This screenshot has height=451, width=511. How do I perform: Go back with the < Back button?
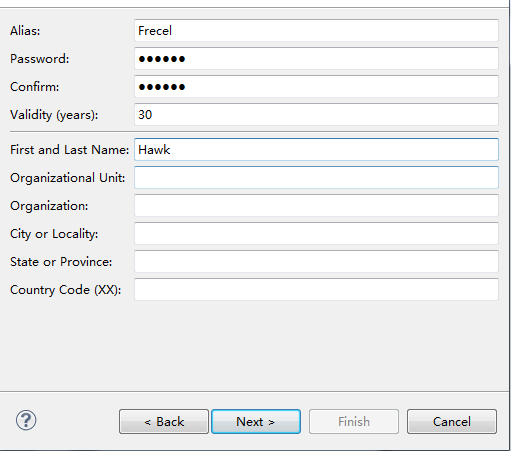click(x=164, y=422)
